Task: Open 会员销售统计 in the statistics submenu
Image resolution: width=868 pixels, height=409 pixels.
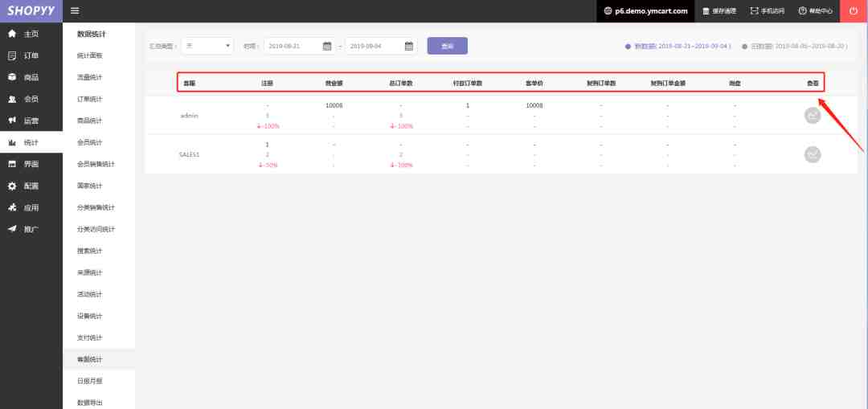Action: coord(96,165)
